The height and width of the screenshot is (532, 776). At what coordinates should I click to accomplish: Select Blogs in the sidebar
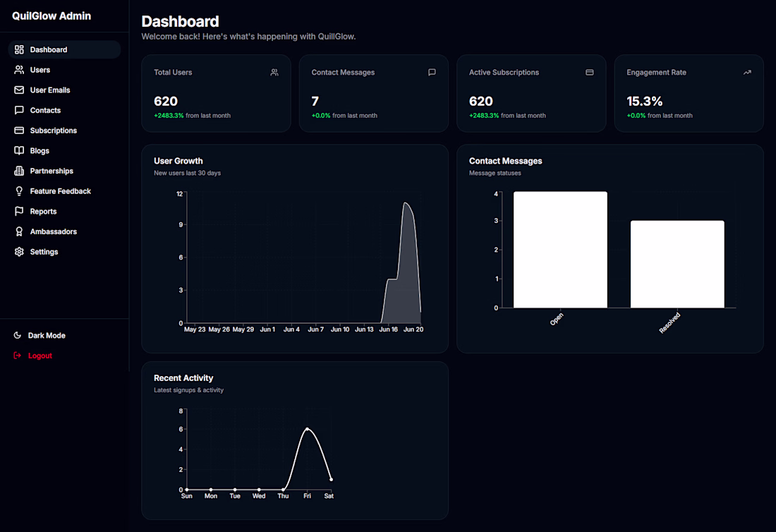pyautogui.click(x=64, y=150)
